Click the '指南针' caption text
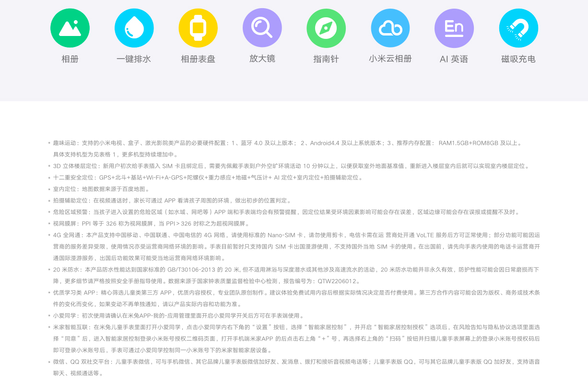The image size is (588, 378). 326,59
